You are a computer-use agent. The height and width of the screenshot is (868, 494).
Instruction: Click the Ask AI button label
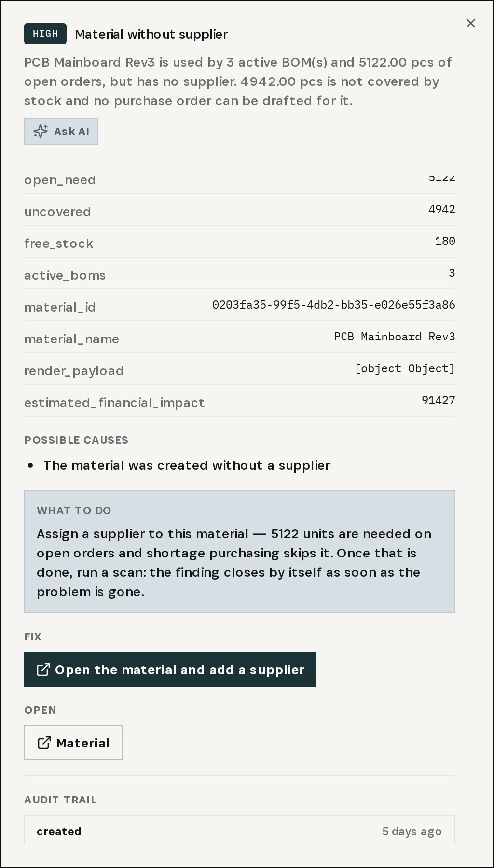(x=71, y=131)
